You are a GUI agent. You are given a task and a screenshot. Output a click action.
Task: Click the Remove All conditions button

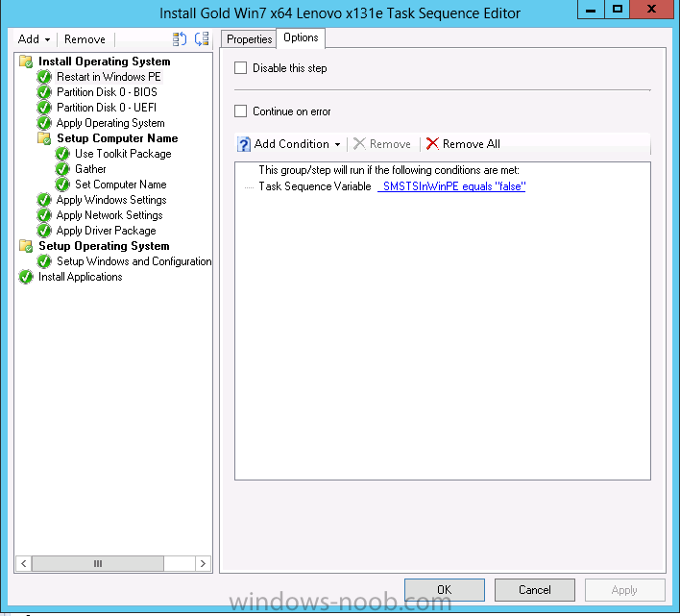pyautogui.click(x=463, y=143)
